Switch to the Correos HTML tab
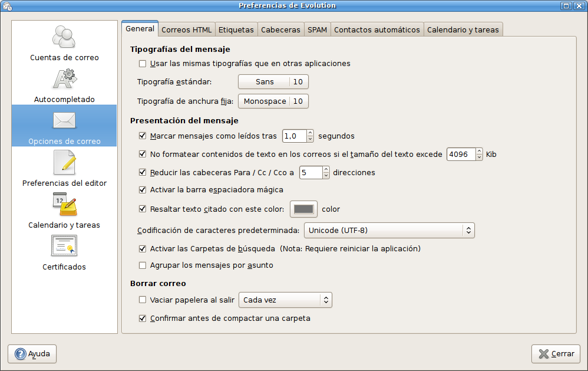 coord(186,29)
